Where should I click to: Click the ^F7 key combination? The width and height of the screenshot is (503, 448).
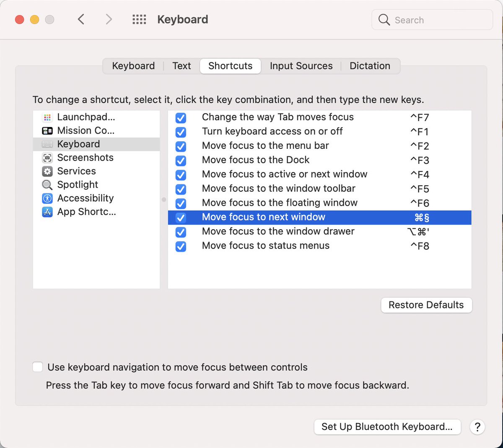point(420,118)
